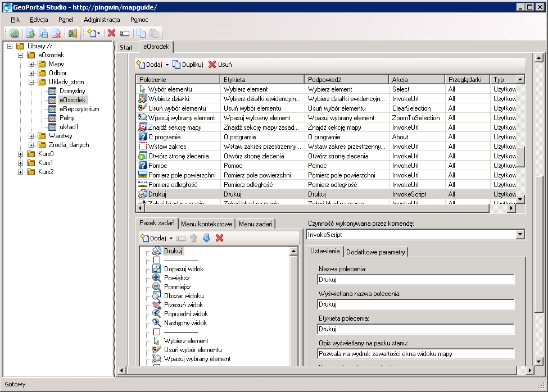
Task: Expand the Odbior folder
Action: [31, 74]
